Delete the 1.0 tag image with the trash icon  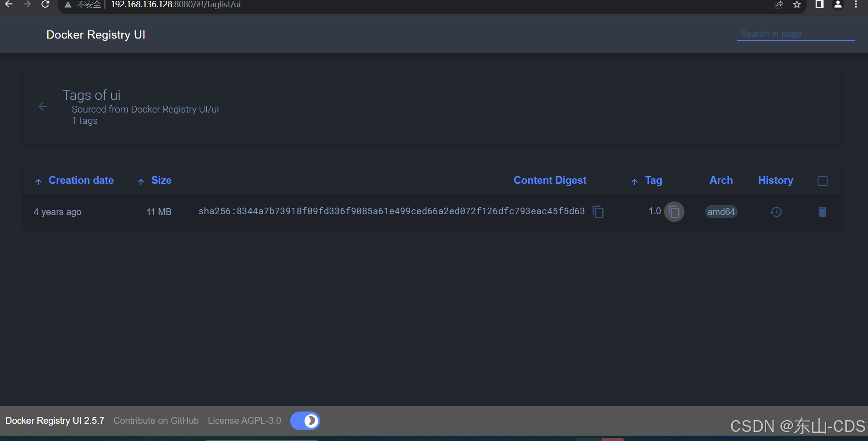pyautogui.click(x=822, y=212)
